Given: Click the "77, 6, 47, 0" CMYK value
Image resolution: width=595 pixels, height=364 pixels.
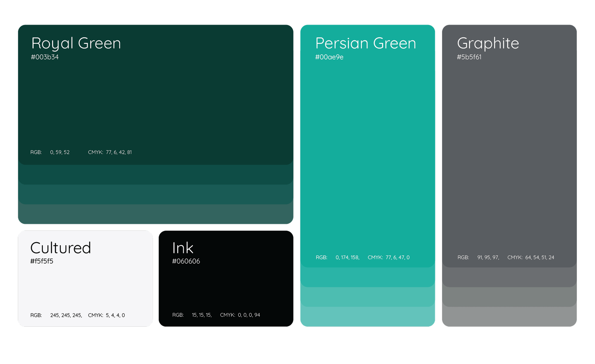Looking at the screenshot, I should tap(397, 258).
